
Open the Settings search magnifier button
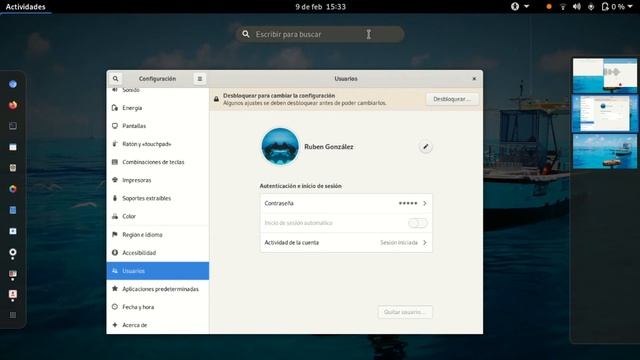(x=116, y=79)
